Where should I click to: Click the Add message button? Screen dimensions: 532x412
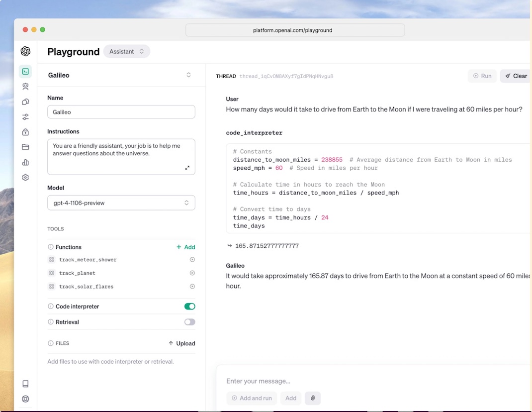click(291, 398)
